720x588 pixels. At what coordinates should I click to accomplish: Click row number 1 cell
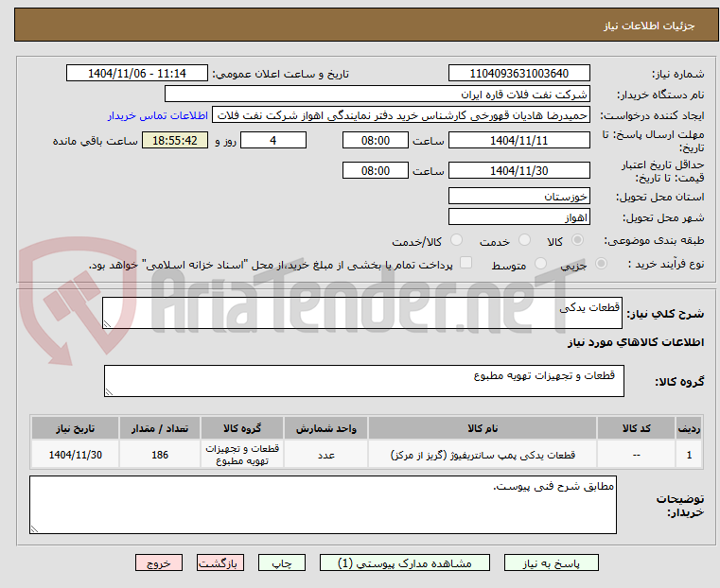tap(689, 455)
